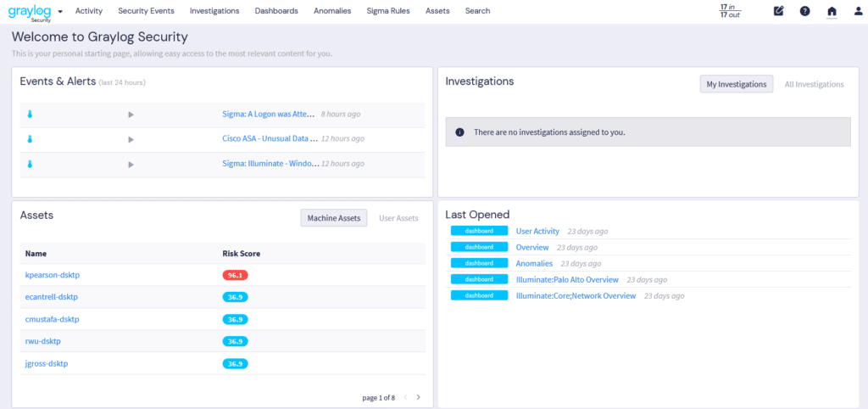Open User Activity dashboard link

coord(537,231)
